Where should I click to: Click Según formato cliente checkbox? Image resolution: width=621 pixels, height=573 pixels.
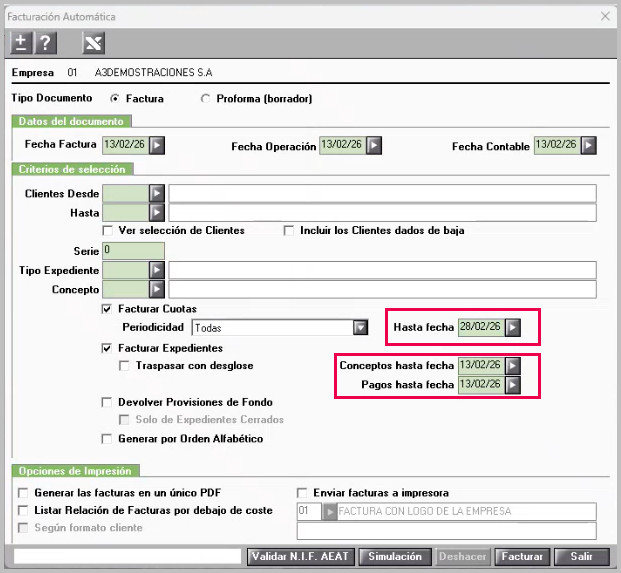tap(23, 528)
